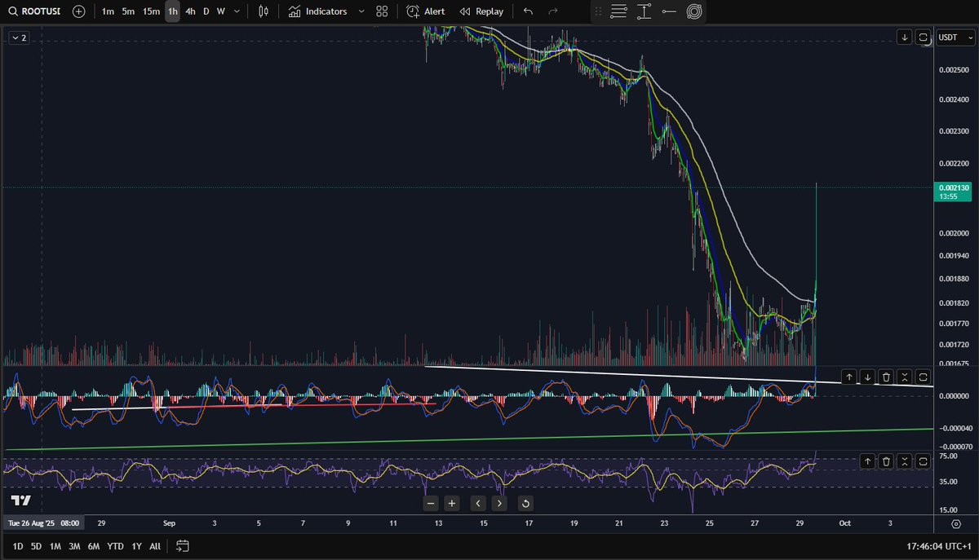Zoom in the chart with plus button

click(451, 503)
